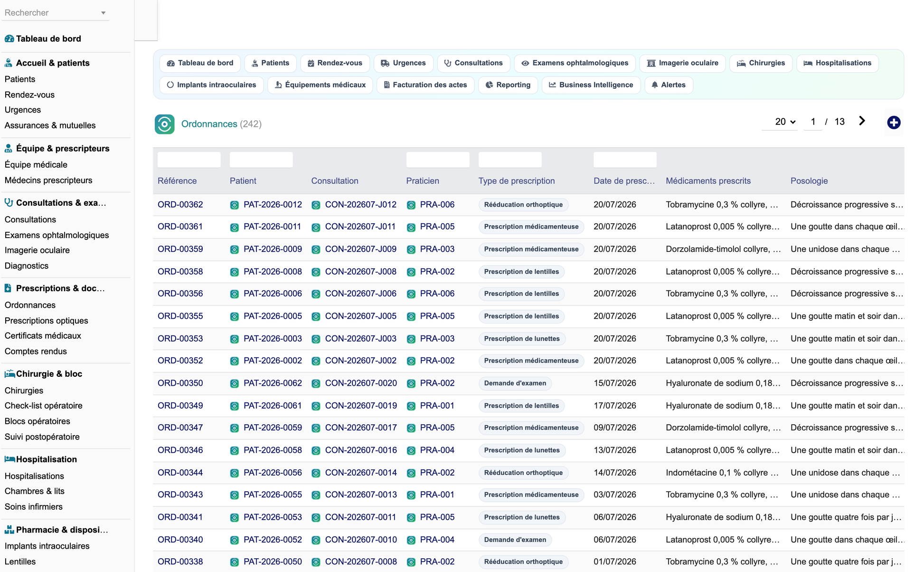Screen dimensions: 924x572
Task: Open the Tableau de bord tab
Action: (x=200, y=63)
